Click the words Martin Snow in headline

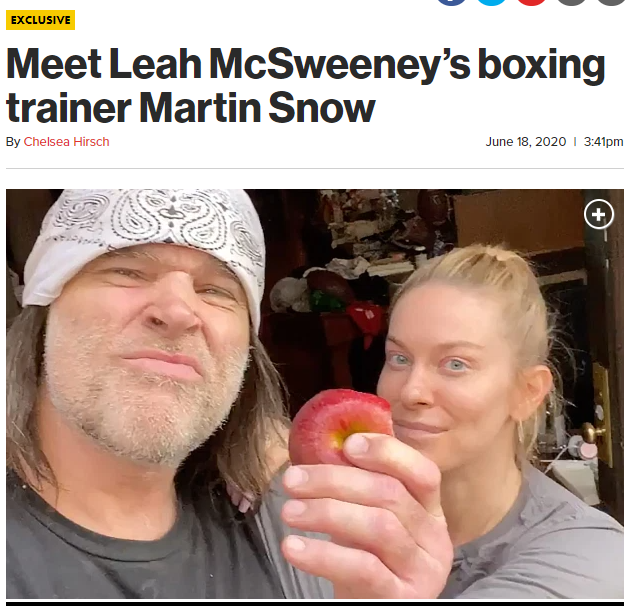[x=257, y=108]
